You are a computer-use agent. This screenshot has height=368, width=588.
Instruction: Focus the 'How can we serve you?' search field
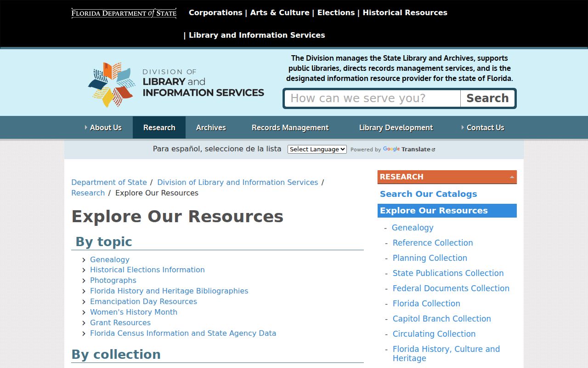(x=373, y=98)
